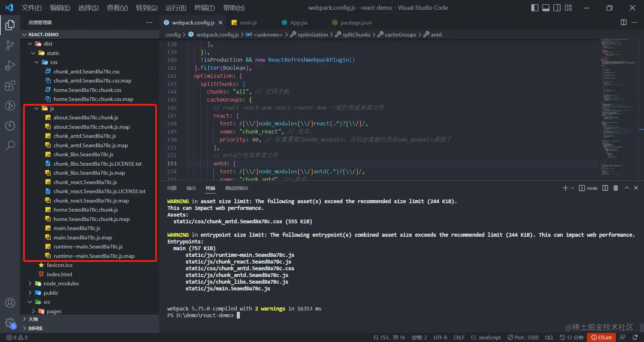644x342 pixels.
Task: Open the Git Graph circular branch icon
Action: pyautogui.click(x=10, y=106)
